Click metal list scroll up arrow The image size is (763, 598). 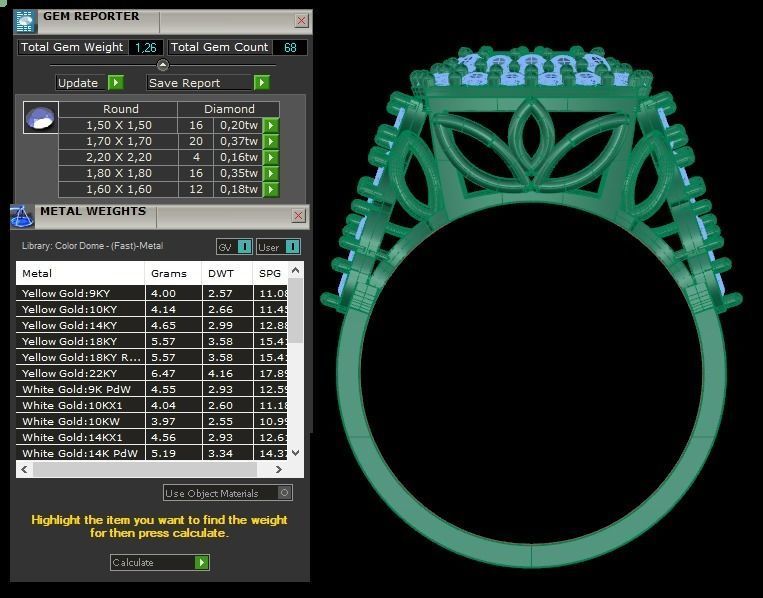295,270
